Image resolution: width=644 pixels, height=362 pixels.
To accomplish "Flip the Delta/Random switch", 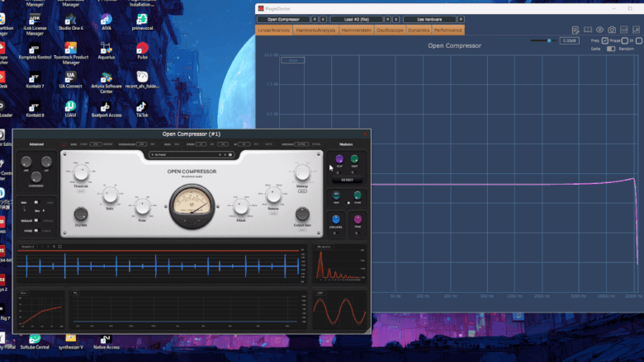I will click(611, 49).
